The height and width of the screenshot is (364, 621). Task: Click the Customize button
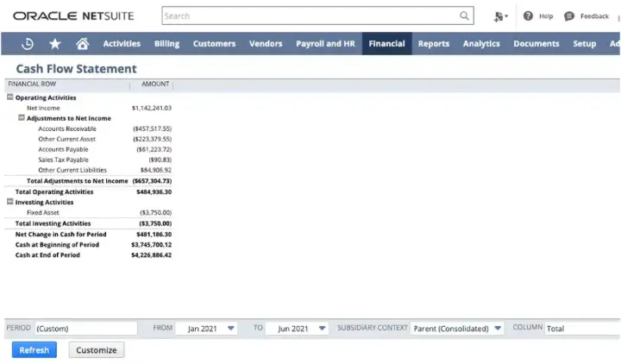click(x=97, y=350)
